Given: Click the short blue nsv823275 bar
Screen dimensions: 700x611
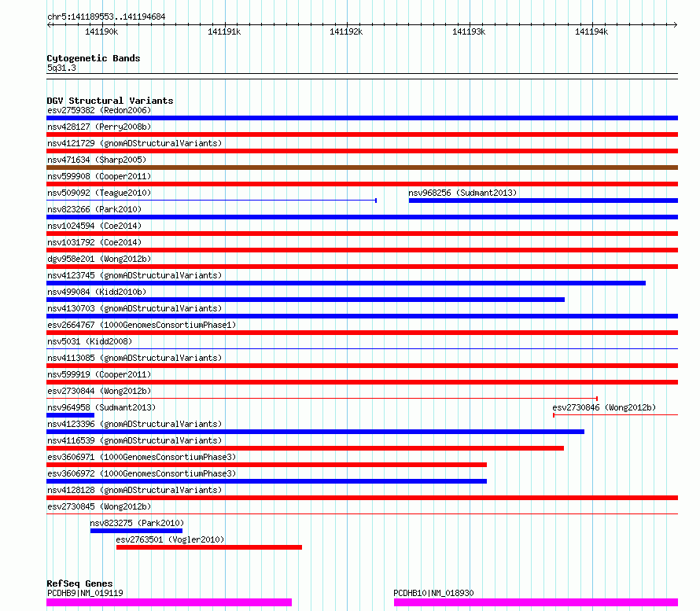Looking at the screenshot, I should point(136,531).
